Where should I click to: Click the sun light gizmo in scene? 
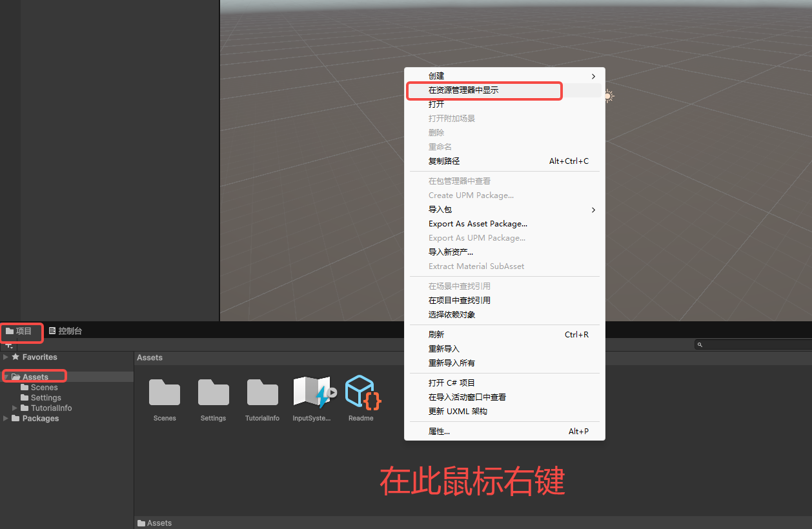[x=608, y=96]
